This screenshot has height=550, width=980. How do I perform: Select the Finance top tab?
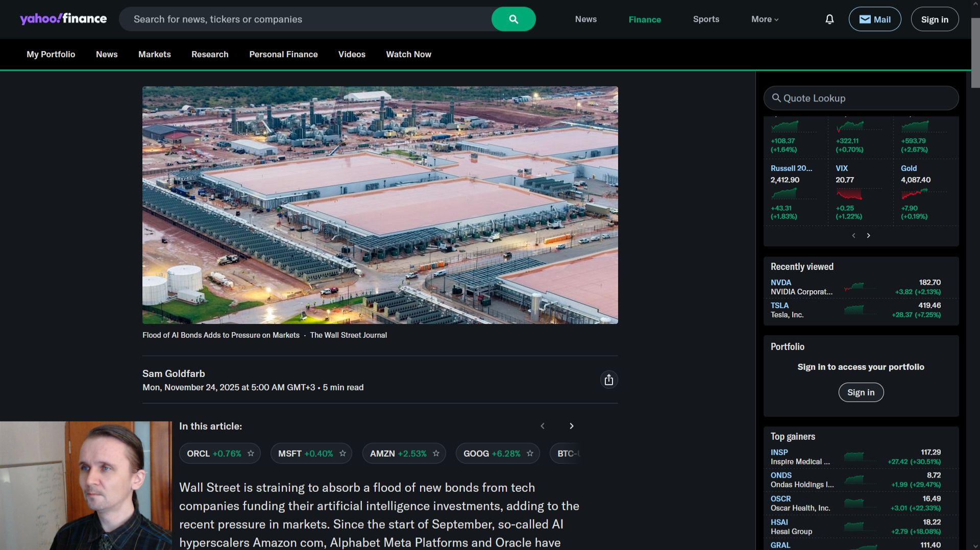tap(645, 19)
